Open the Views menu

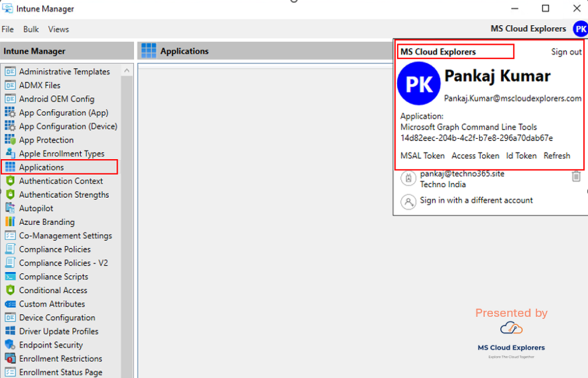[x=59, y=29]
